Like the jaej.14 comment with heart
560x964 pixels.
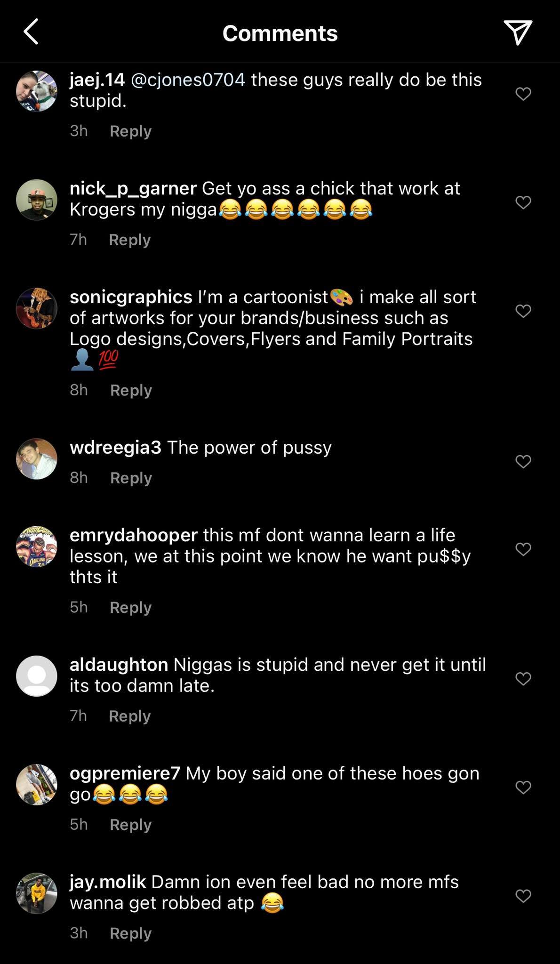523,94
